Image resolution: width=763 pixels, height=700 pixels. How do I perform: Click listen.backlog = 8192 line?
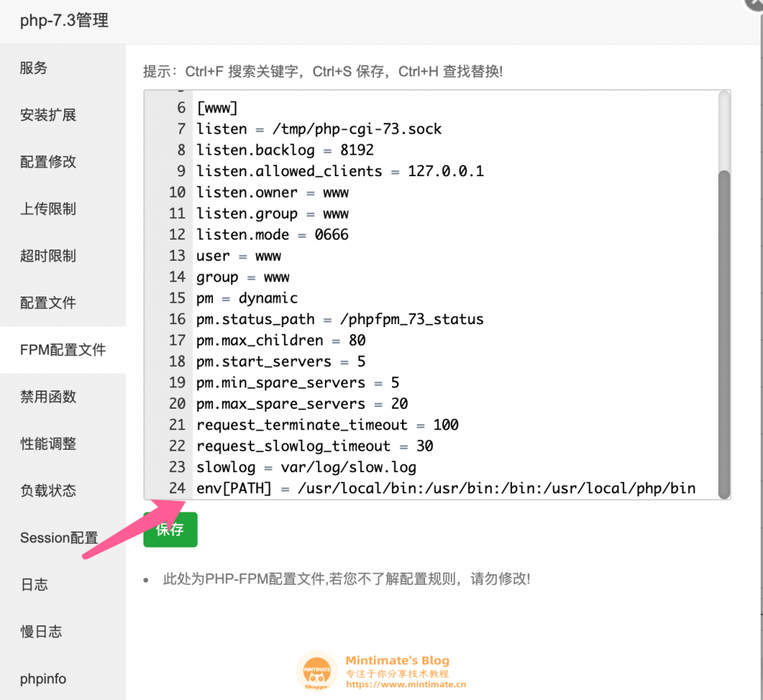tap(285, 149)
